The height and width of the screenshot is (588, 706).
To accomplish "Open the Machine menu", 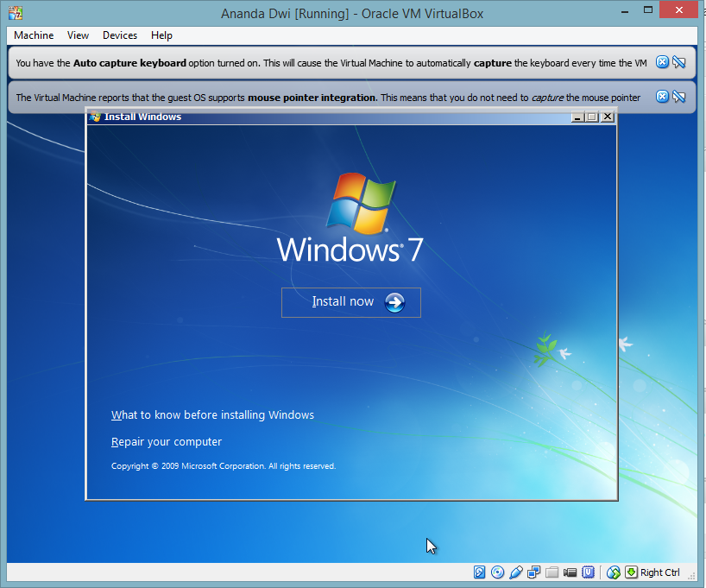I will (x=34, y=35).
